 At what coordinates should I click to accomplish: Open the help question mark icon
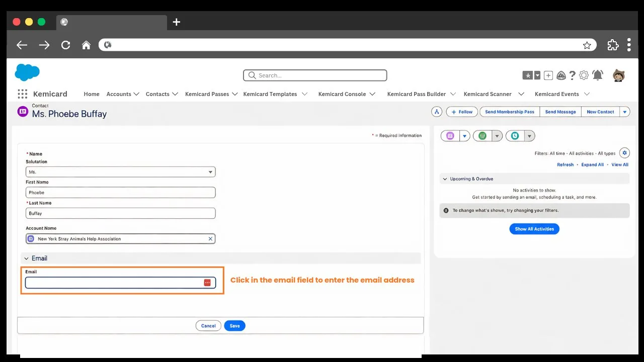click(x=573, y=75)
